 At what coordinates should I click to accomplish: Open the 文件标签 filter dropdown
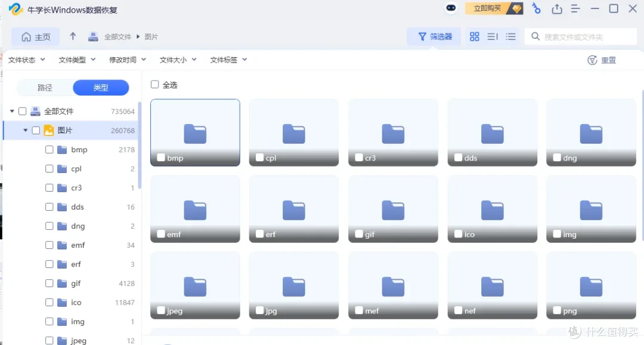229,60
